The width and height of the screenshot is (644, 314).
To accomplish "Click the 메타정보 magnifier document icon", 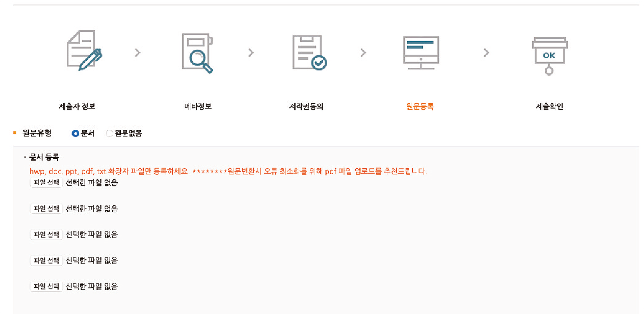I will pos(197,53).
